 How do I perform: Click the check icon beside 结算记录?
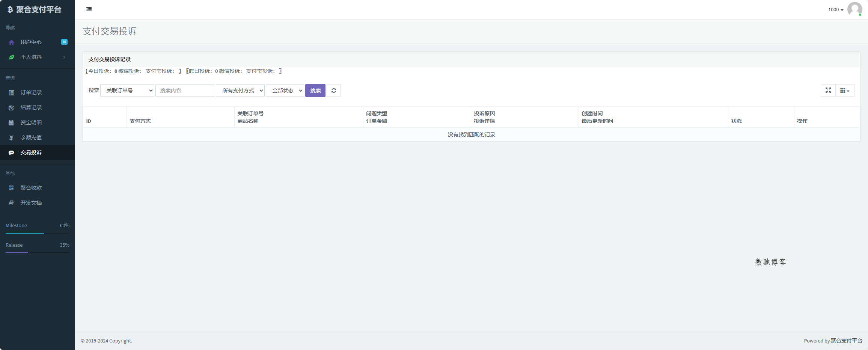click(11, 108)
